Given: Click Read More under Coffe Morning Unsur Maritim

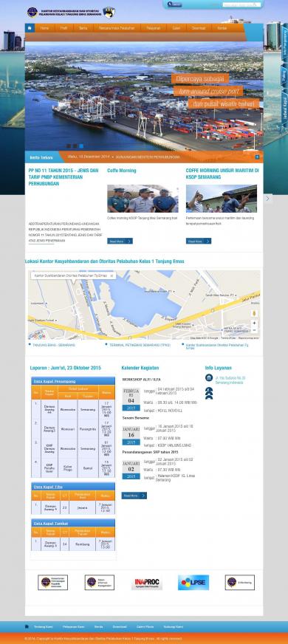Looking at the screenshot, I should [x=199, y=241].
